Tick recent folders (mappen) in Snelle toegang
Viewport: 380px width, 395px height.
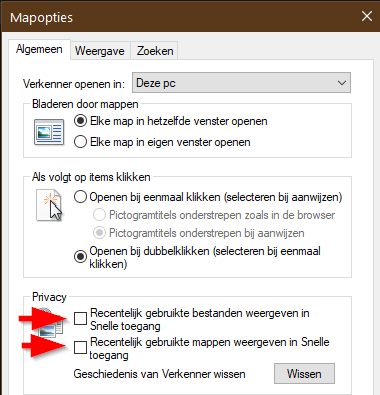[80, 348]
